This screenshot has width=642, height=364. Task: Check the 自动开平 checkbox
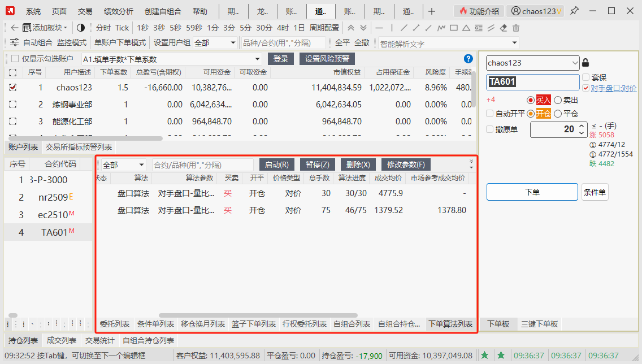[x=490, y=114]
